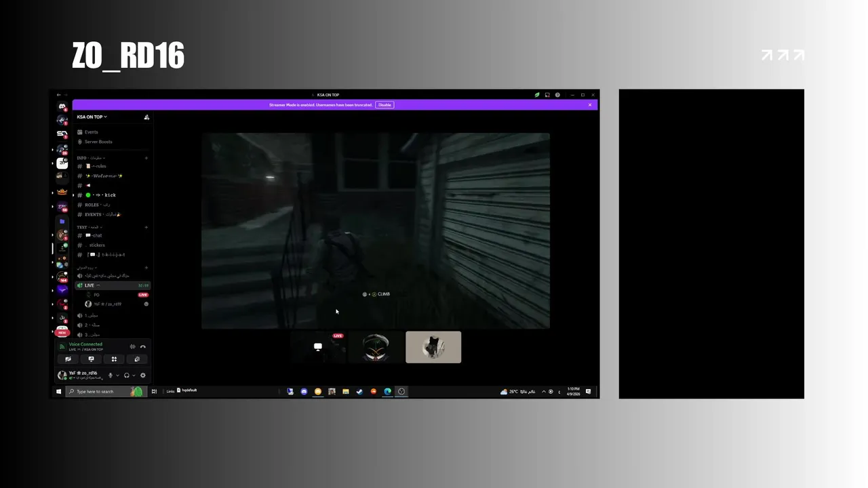Click the Voice Connected signal icon

[x=62, y=346]
